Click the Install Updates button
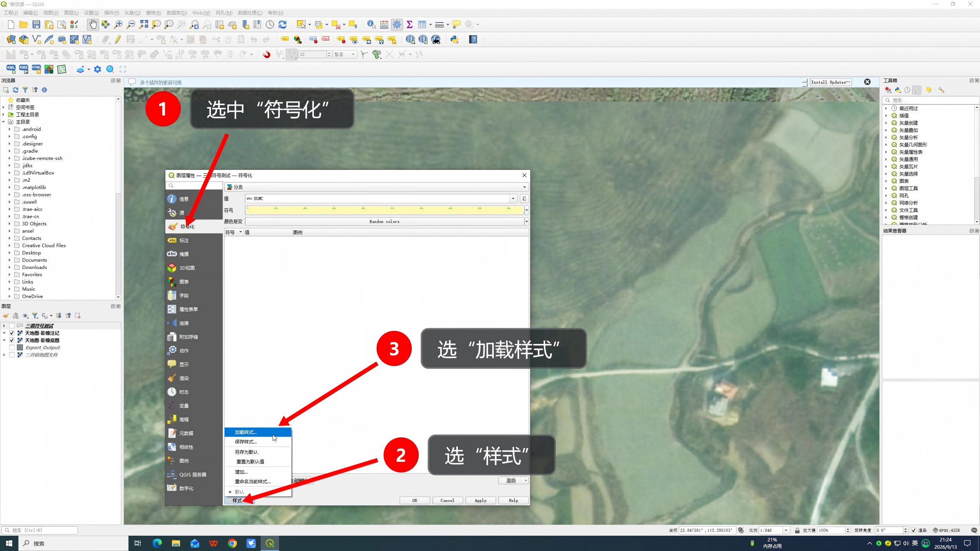980x551 pixels. (x=831, y=82)
